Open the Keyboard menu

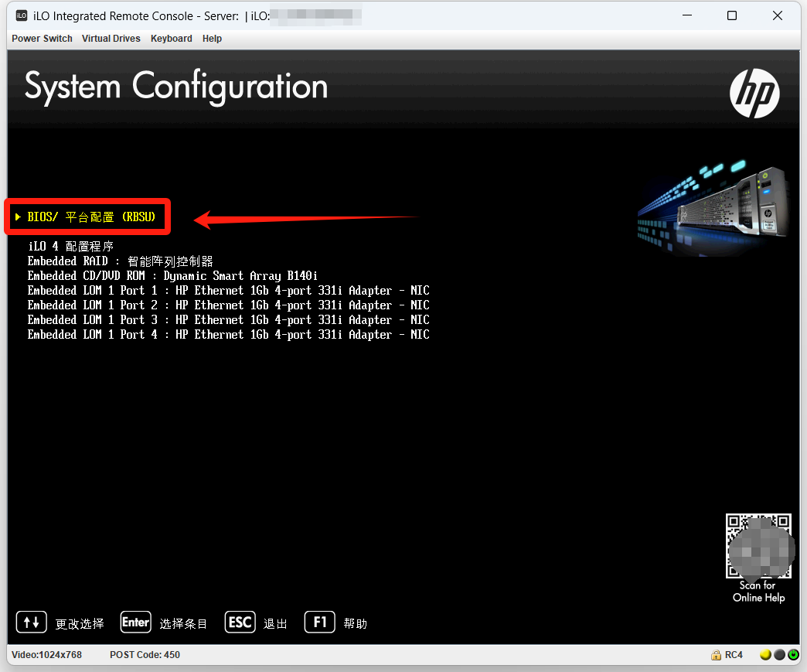coord(172,39)
